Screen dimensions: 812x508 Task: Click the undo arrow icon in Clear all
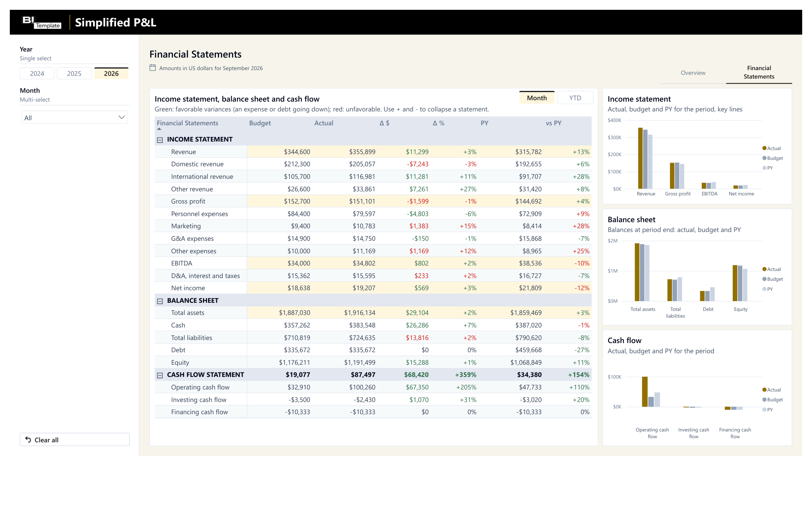(28, 440)
